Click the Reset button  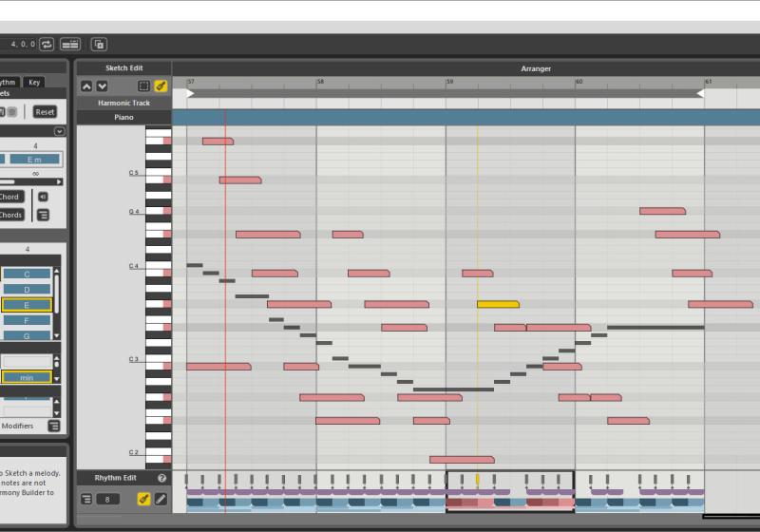coord(45,112)
